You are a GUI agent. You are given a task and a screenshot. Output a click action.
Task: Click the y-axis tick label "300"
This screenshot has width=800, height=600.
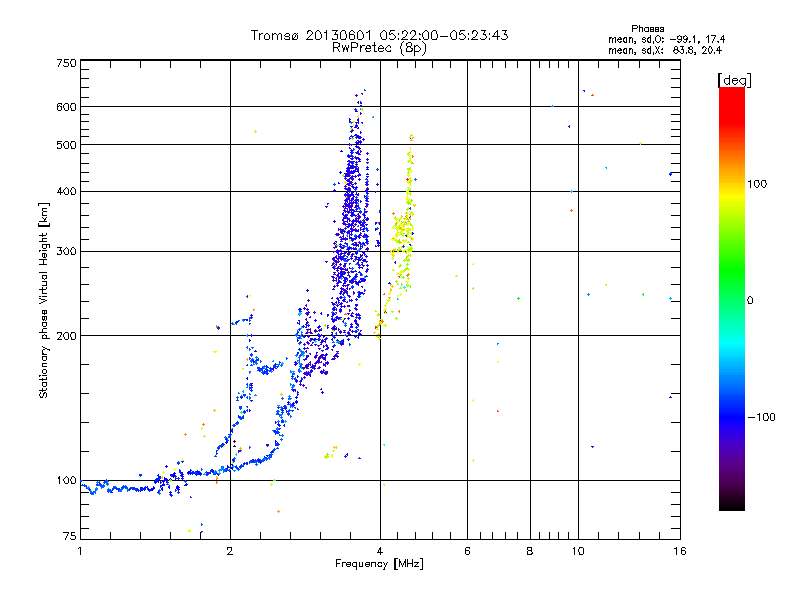[66, 252]
